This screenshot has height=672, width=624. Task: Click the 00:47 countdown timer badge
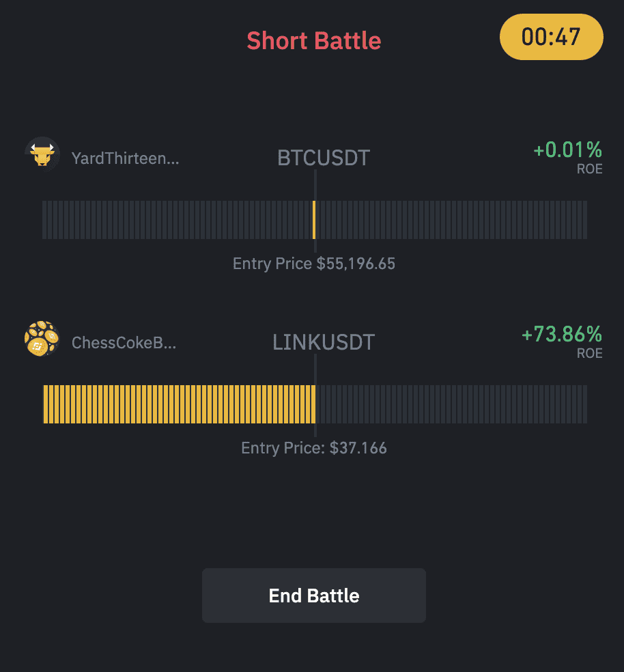(x=551, y=37)
